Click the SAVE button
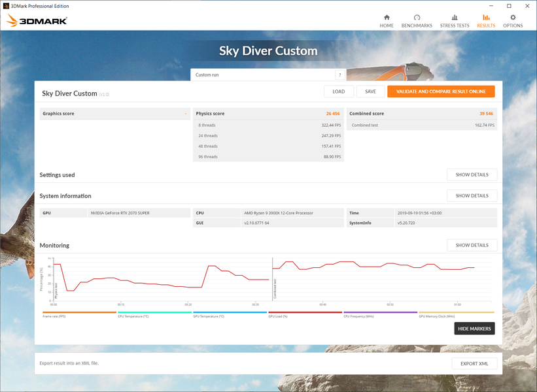The height and width of the screenshot is (392, 537). click(371, 91)
